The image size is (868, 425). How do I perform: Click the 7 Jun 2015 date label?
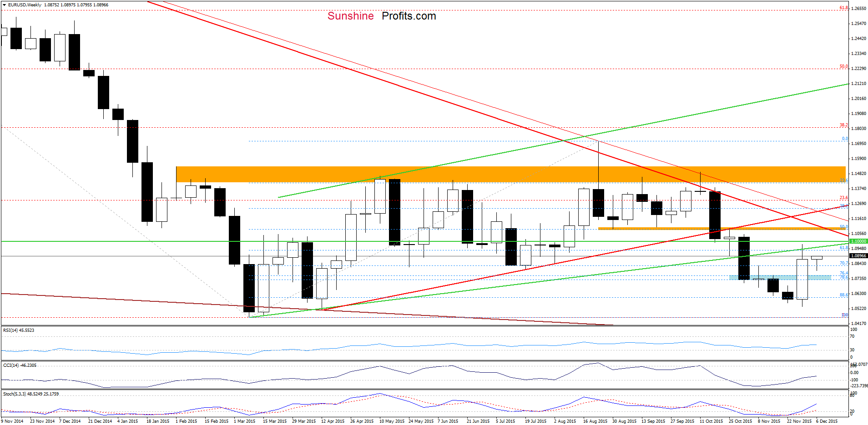(448, 421)
